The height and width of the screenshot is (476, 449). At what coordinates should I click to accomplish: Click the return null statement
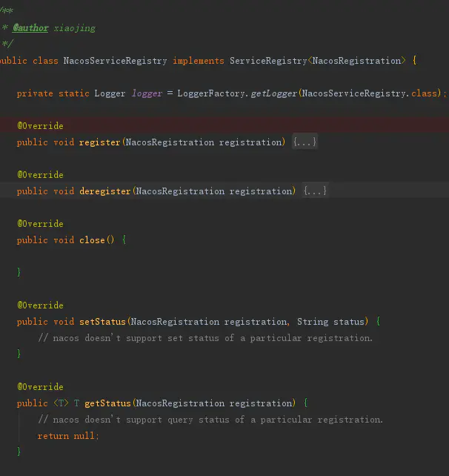tap(67, 436)
